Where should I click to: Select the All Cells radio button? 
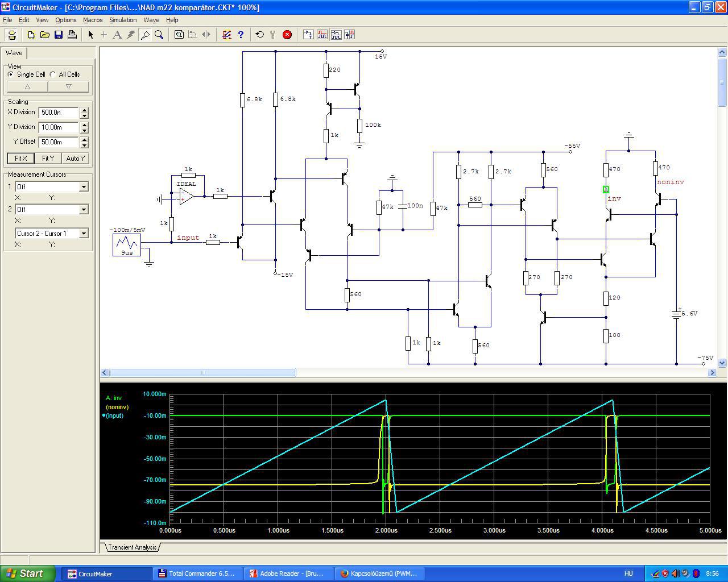[53, 74]
